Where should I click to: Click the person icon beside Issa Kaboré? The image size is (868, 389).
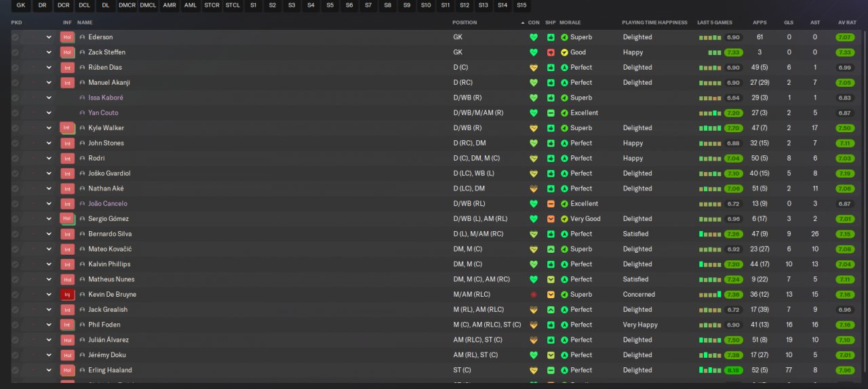82,98
